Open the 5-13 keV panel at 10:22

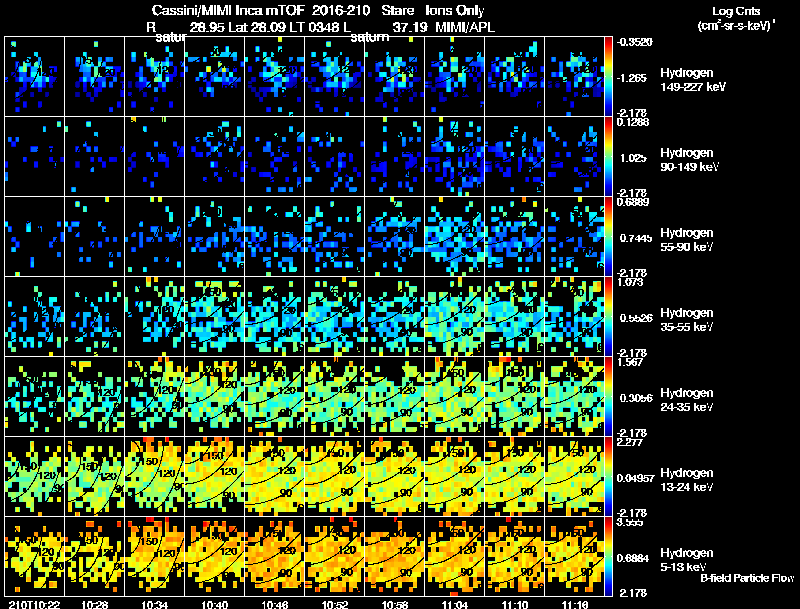click(35, 556)
